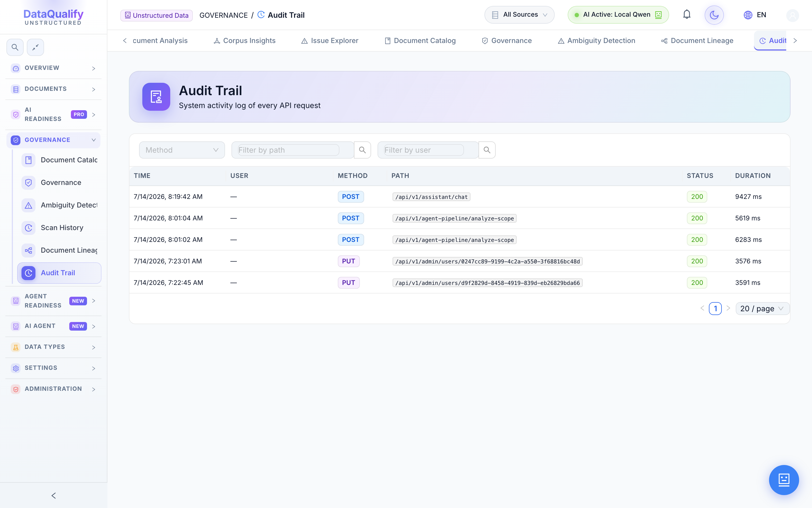The image size is (812, 508).
Task: Click the Documents icon in sidebar
Action: 16,89
